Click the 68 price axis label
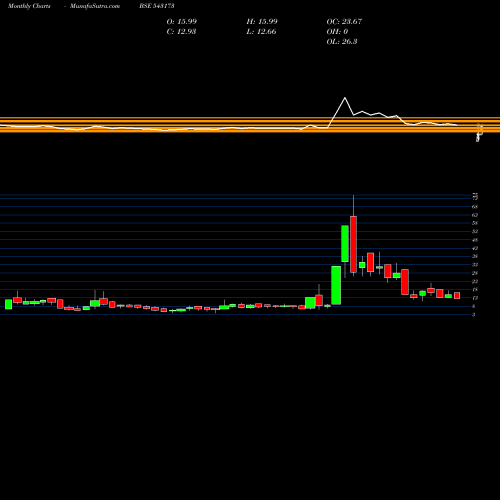The width and height of the screenshot is (500, 500). pos(475,207)
